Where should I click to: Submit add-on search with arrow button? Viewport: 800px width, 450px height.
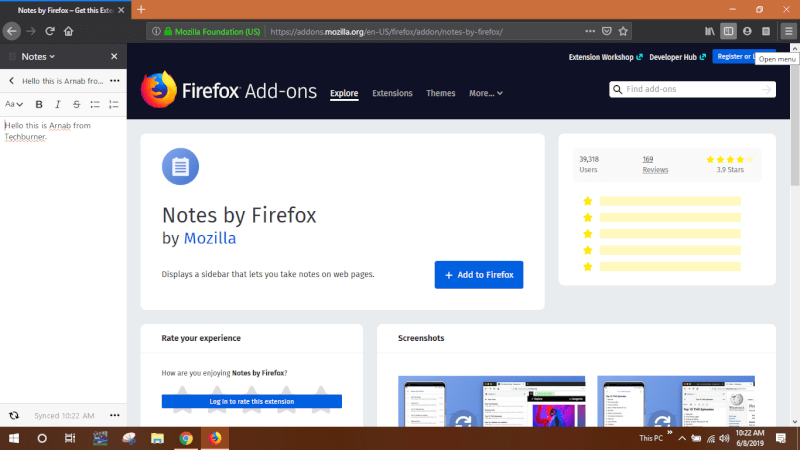(766, 89)
